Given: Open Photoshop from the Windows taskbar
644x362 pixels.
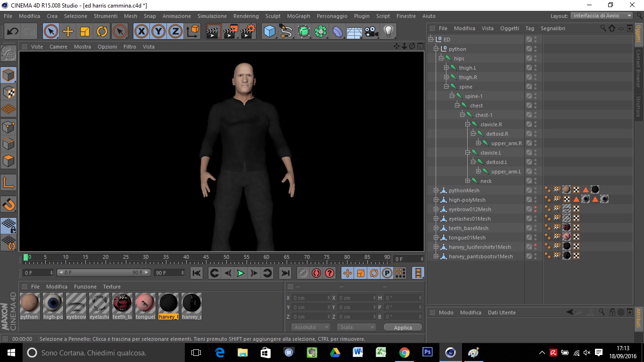Looking at the screenshot, I should tap(428, 353).
